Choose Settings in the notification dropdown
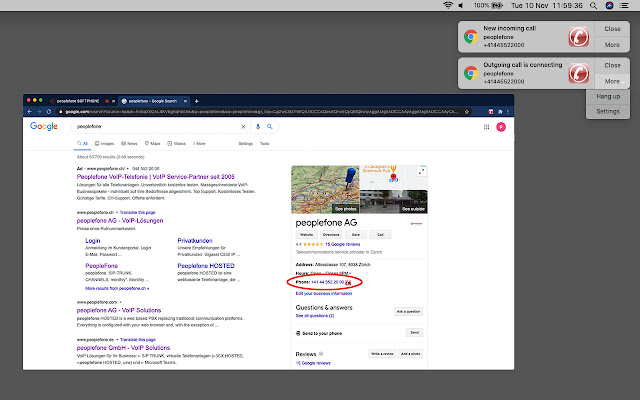The height and width of the screenshot is (400, 640). [608, 111]
